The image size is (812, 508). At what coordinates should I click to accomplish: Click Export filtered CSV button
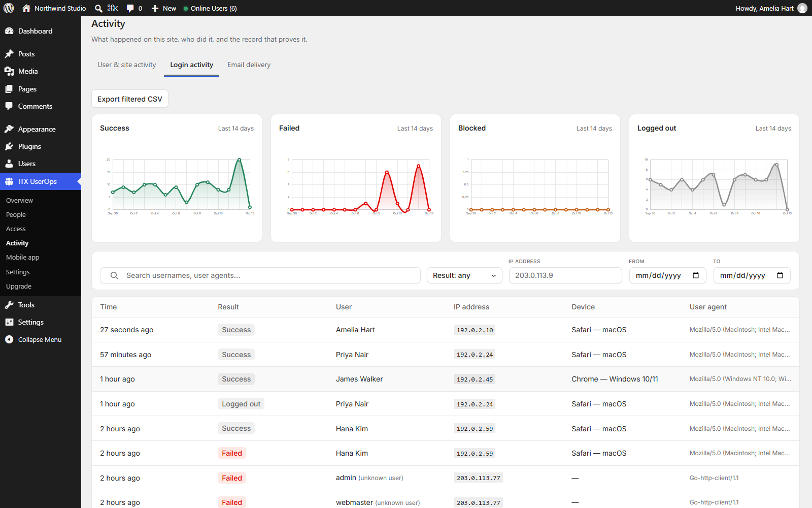130,99
